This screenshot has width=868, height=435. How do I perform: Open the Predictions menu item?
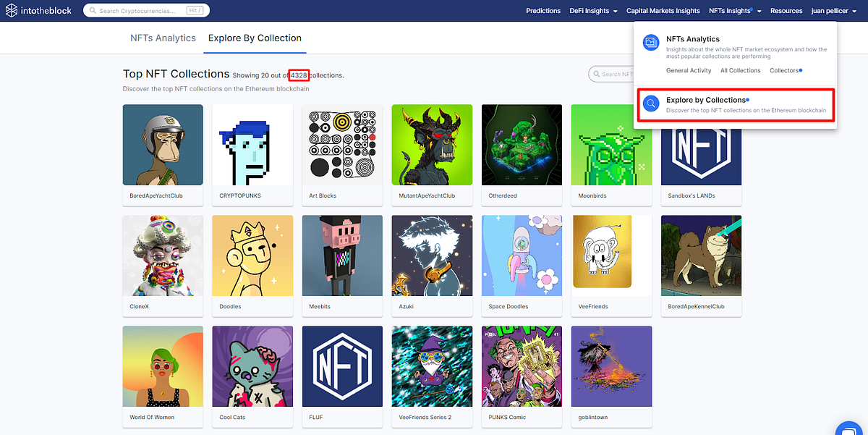click(x=543, y=11)
